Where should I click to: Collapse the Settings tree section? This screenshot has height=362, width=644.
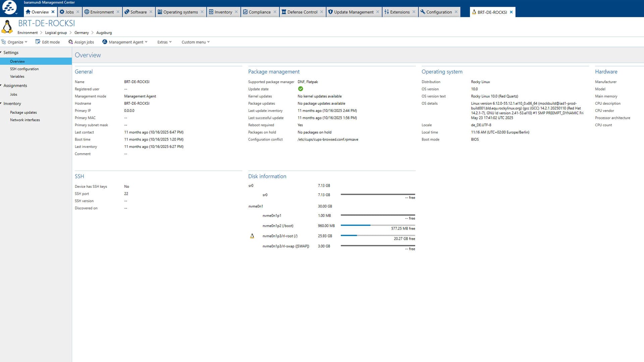tap(1, 52)
